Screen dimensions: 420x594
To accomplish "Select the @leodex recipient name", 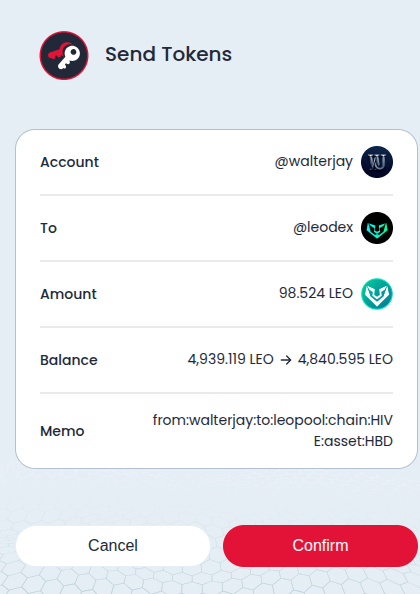I will click(x=323, y=228).
